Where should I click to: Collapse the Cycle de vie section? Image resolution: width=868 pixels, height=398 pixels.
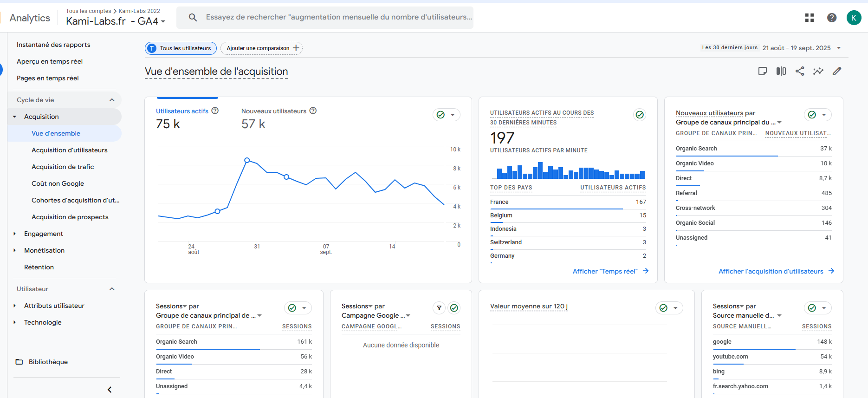(112, 100)
